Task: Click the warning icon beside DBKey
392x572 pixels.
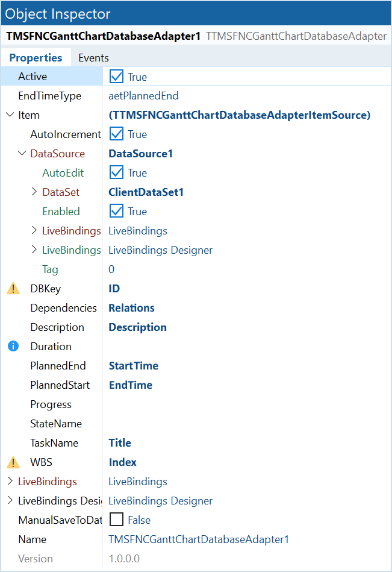Action: pyautogui.click(x=13, y=289)
